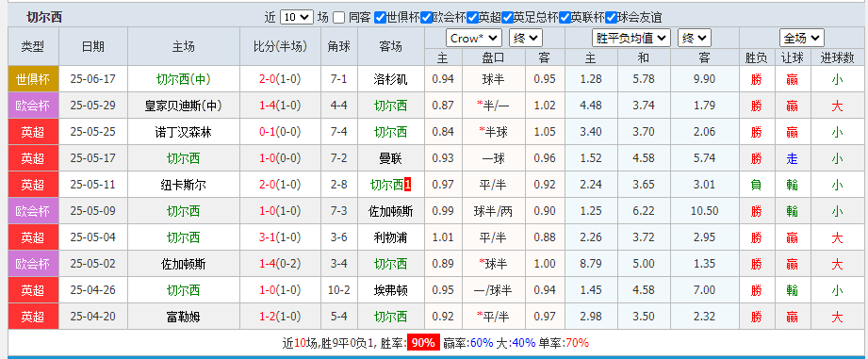Open away team 利物浦

point(390,237)
